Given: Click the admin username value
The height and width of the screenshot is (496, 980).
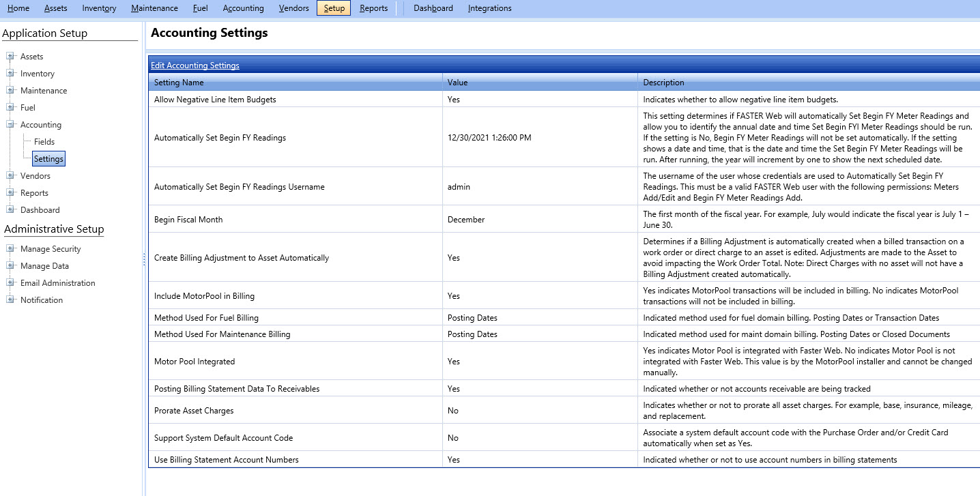Looking at the screenshot, I should 459,186.
